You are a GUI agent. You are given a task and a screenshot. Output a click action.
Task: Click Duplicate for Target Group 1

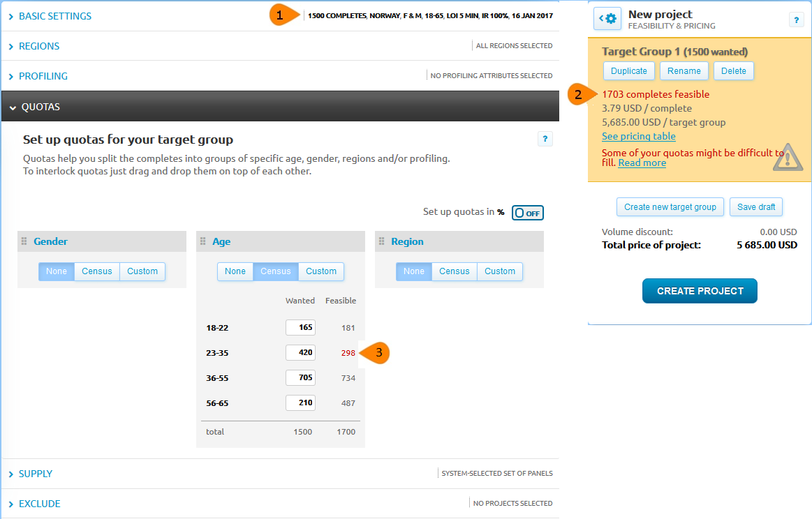coord(629,70)
